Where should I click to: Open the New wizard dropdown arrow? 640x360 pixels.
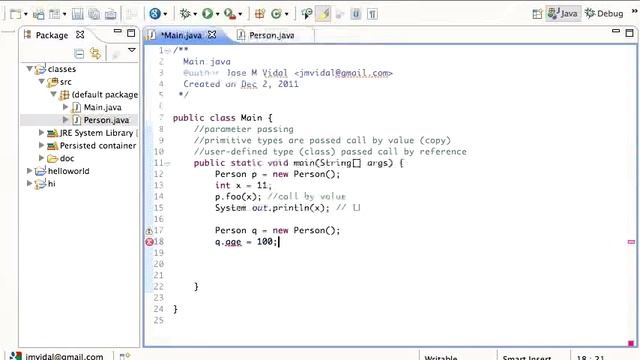pyautogui.click(x=26, y=14)
